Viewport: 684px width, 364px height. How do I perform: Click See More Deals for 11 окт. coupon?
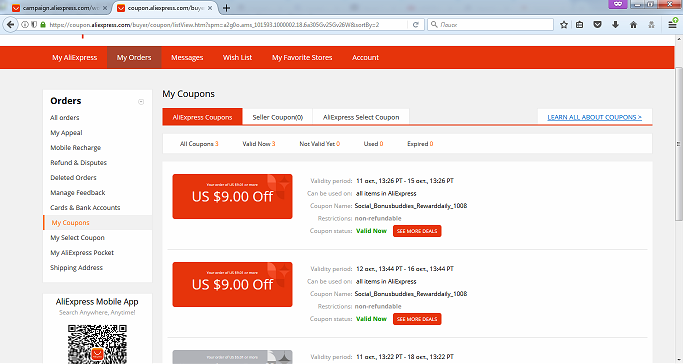point(417,231)
